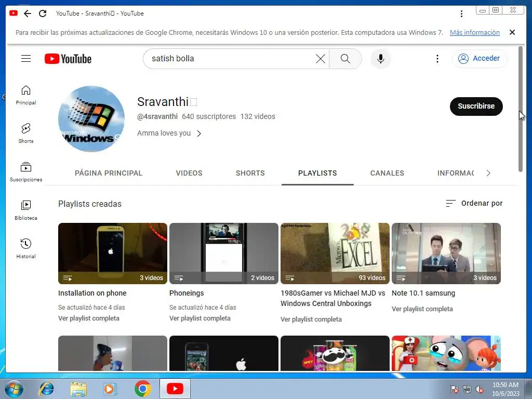Launch Internet Explorer from taskbar

[x=46, y=389]
